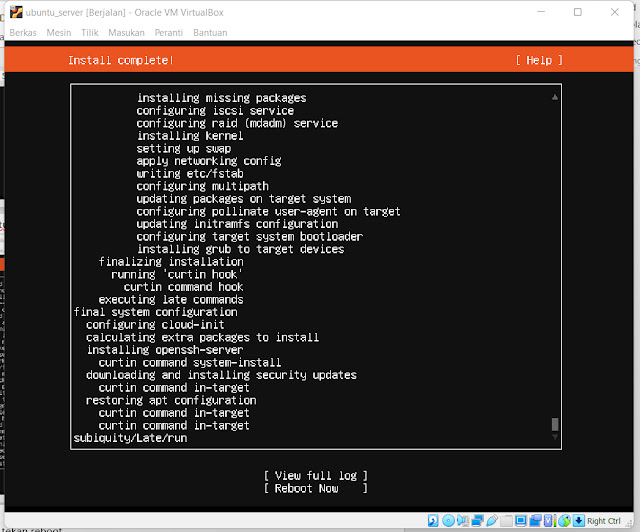Click the Help button in installer header

point(539,60)
